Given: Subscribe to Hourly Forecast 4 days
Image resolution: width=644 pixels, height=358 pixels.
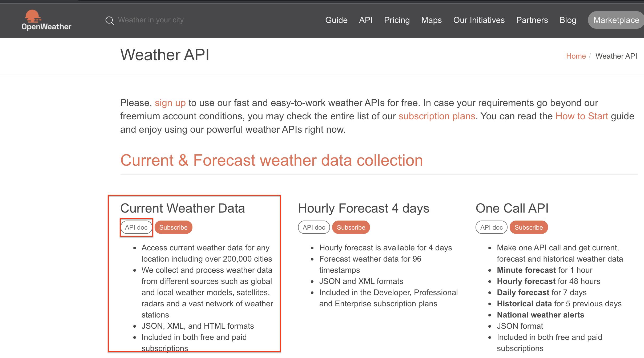Looking at the screenshot, I should tap(351, 227).
